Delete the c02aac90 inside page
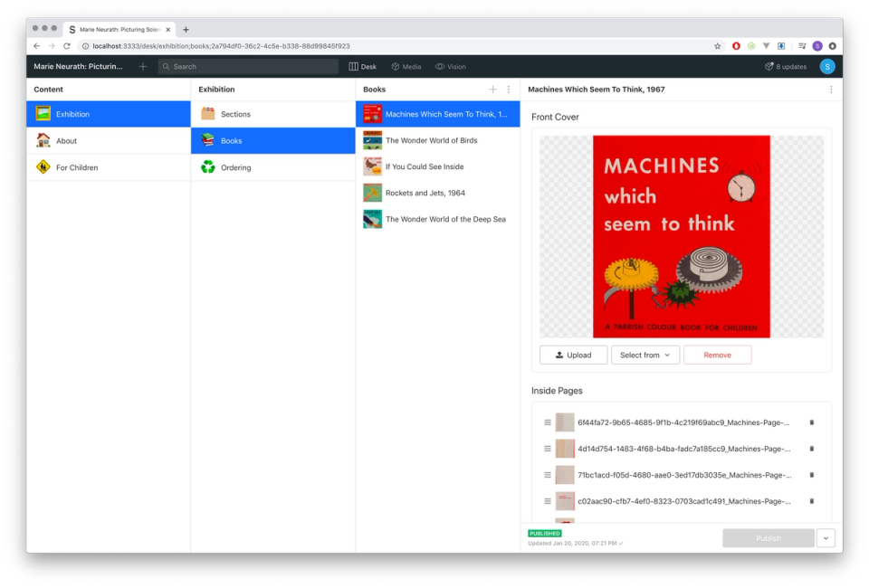Viewport: 869px width, 588px height. (812, 501)
